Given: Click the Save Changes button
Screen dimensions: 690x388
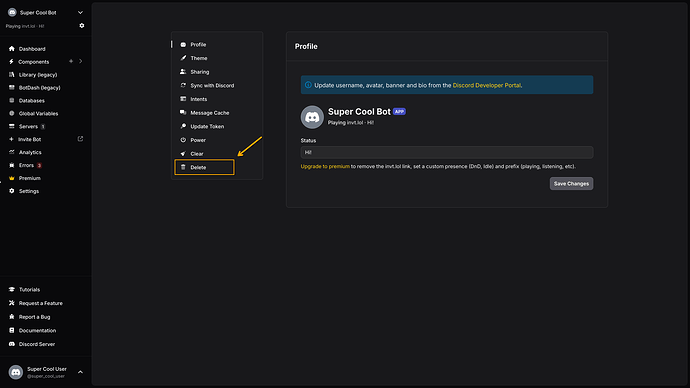Looking at the screenshot, I should pos(571,183).
